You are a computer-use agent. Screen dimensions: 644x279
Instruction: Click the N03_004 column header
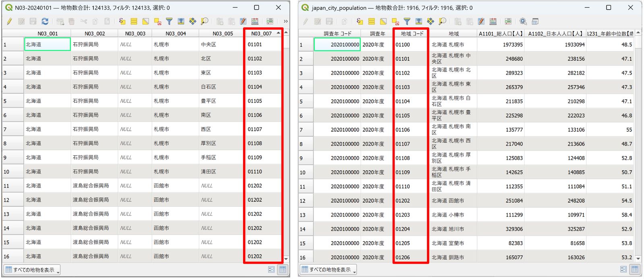(175, 33)
